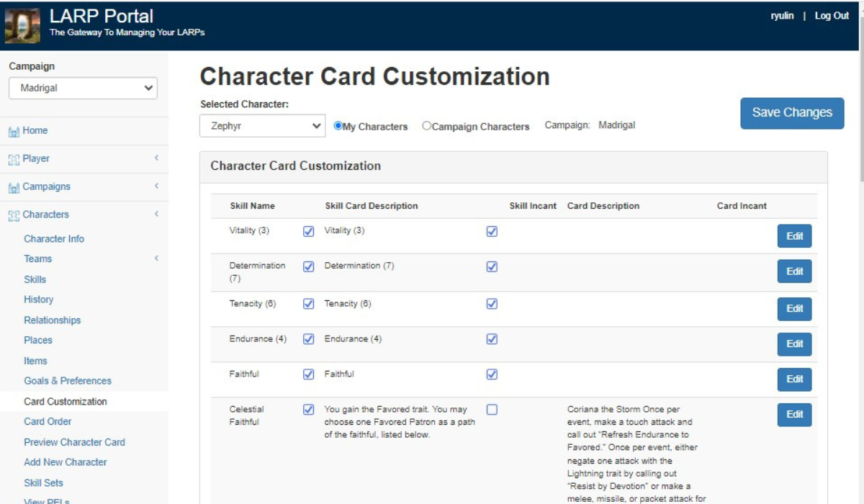This screenshot has height=504, width=864.
Task: Go to the Skills sidebar item
Action: pyautogui.click(x=35, y=279)
